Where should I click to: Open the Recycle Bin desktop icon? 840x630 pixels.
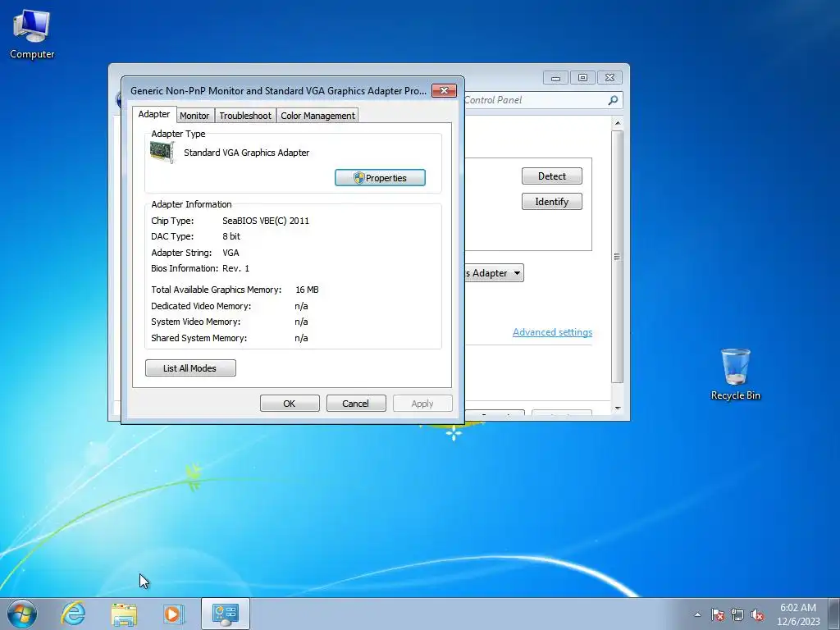pyautogui.click(x=736, y=374)
